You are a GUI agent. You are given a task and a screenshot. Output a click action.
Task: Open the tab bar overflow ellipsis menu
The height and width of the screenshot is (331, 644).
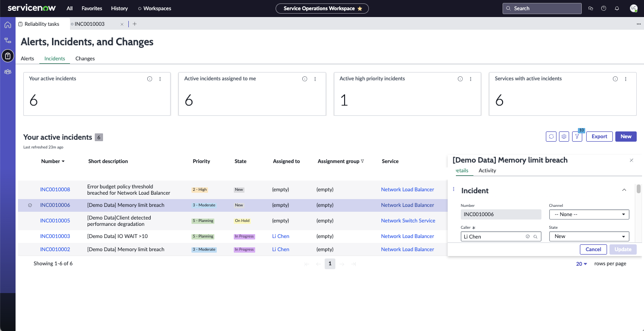pos(639,24)
